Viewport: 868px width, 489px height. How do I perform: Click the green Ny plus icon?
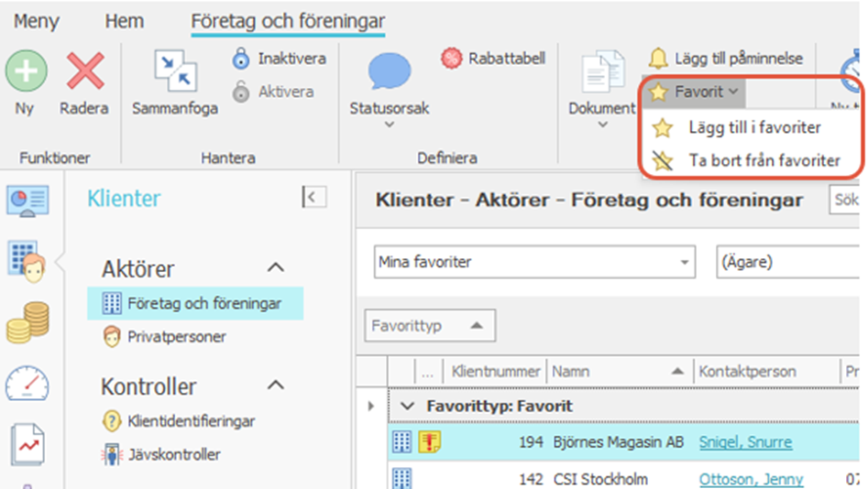(x=27, y=71)
